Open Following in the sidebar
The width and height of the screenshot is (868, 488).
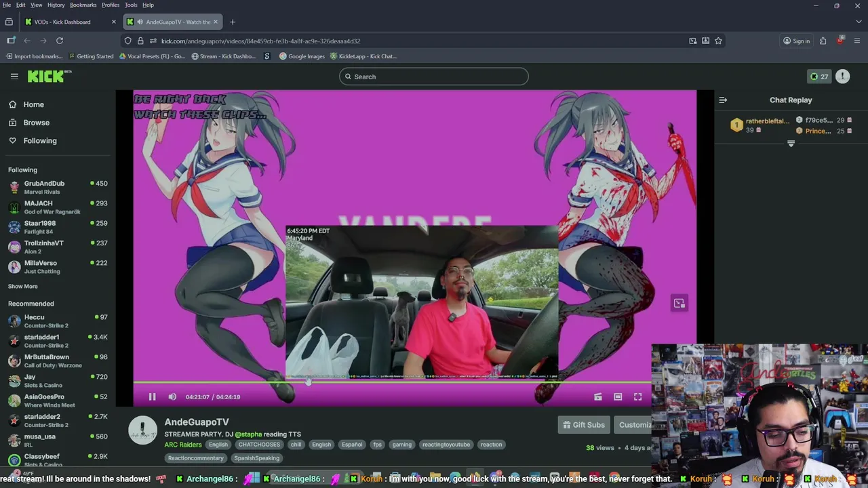point(40,141)
